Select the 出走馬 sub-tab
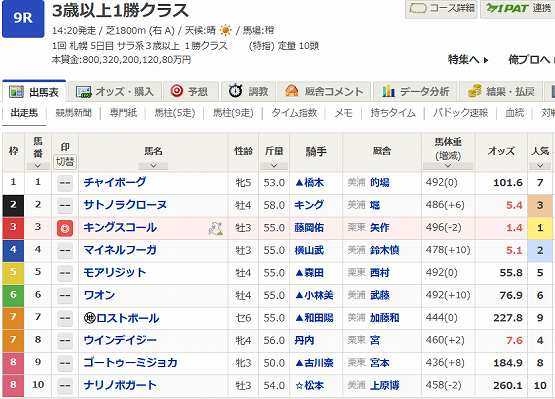The image size is (555, 399). click(x=24, y=113)
